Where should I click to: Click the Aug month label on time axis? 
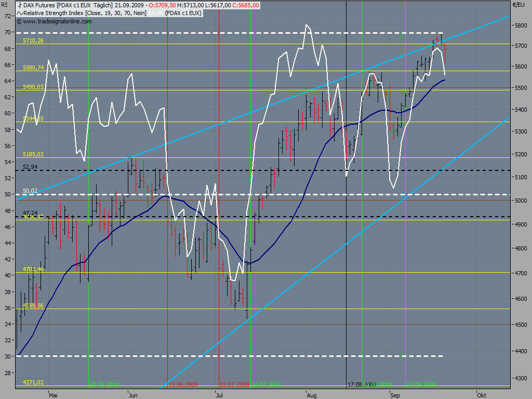click(x=312, y=395)
